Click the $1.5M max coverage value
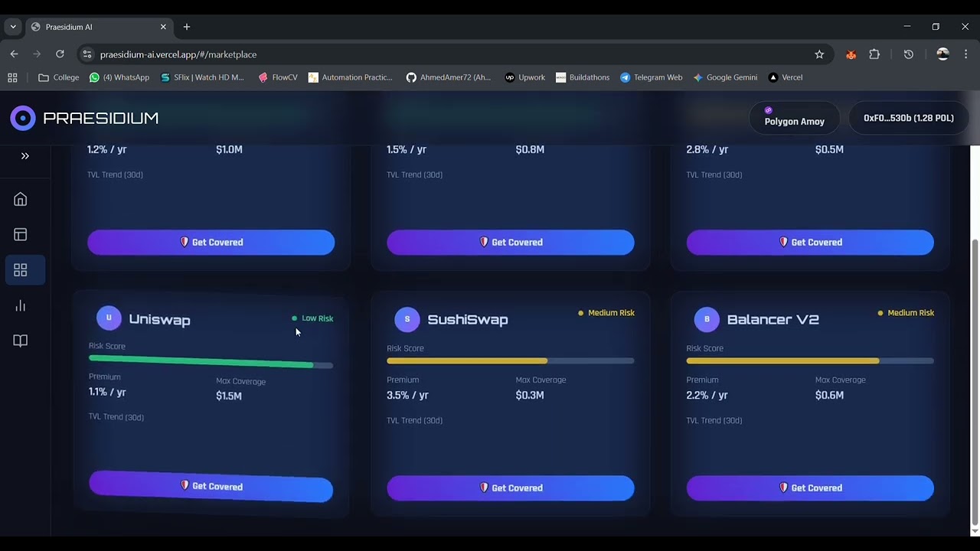This screenshot has width=980, height=551. pyautogui.click(x=229, y=396)
